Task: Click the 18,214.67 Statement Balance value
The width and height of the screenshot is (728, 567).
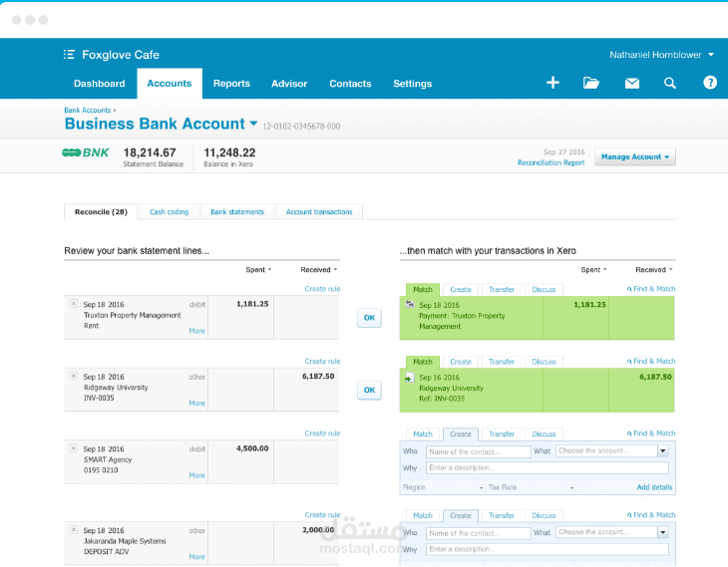Action: click(x=150, y=152)
